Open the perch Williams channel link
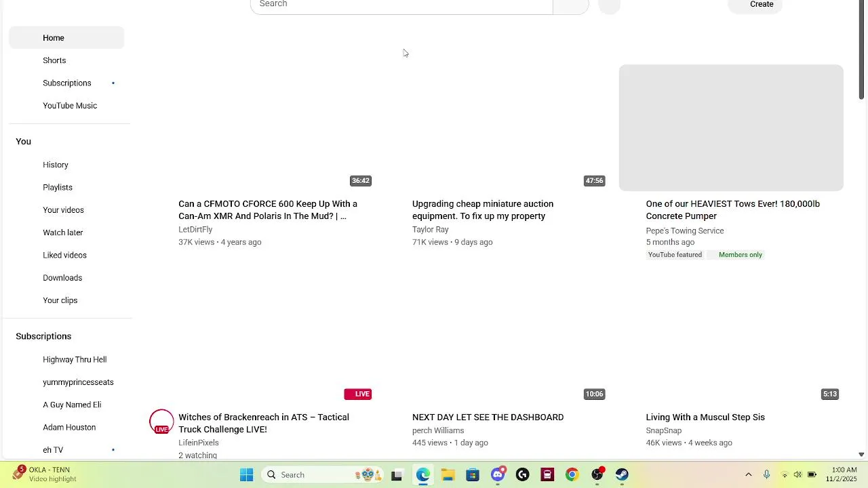The height and width of the screenshot is (488, 868). point(438,431)
